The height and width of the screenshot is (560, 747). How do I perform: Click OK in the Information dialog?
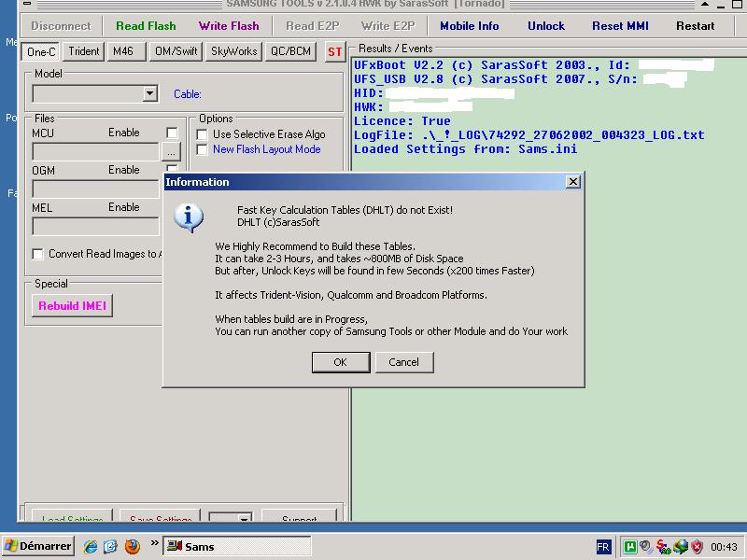(341, 362)
